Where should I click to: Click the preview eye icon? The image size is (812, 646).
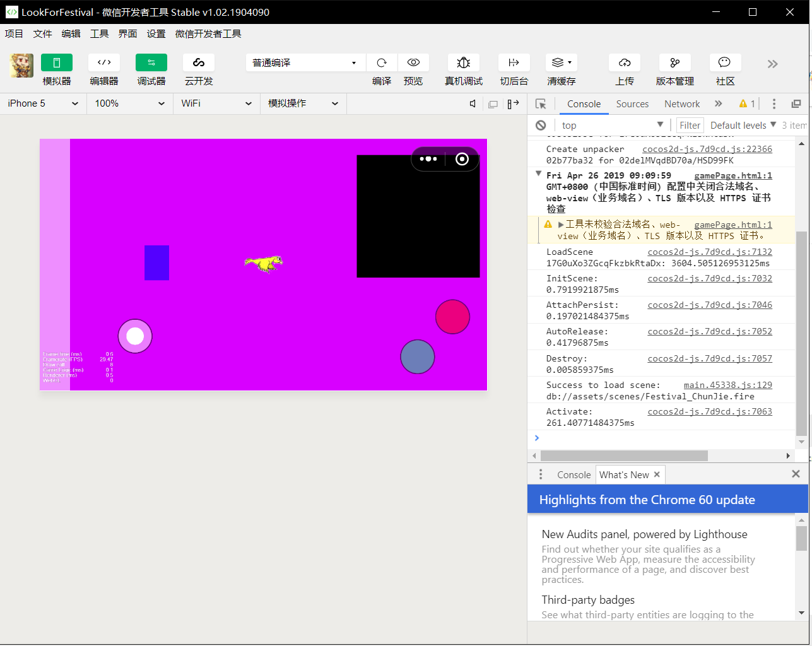tap(413, 62)
